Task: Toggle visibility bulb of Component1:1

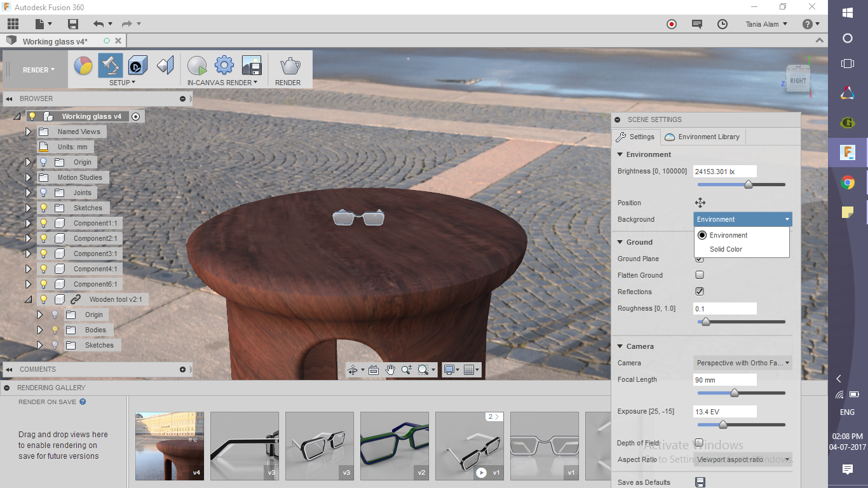Action: (x=43, y=223)
